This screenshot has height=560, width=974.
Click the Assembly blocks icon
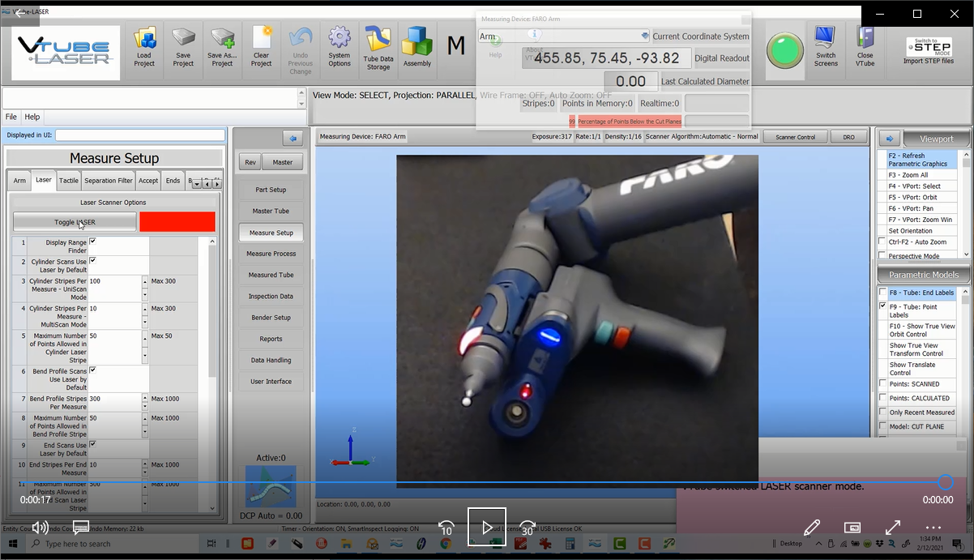tap(417, 50)
